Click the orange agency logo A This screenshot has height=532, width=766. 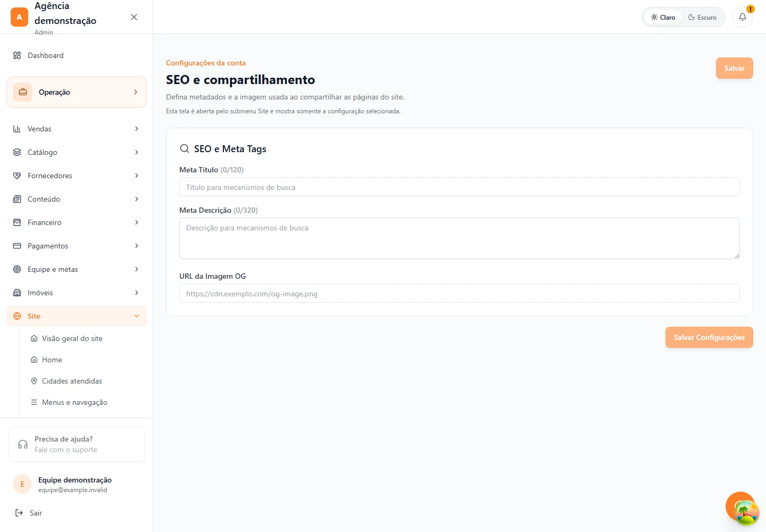pos(19,17)
